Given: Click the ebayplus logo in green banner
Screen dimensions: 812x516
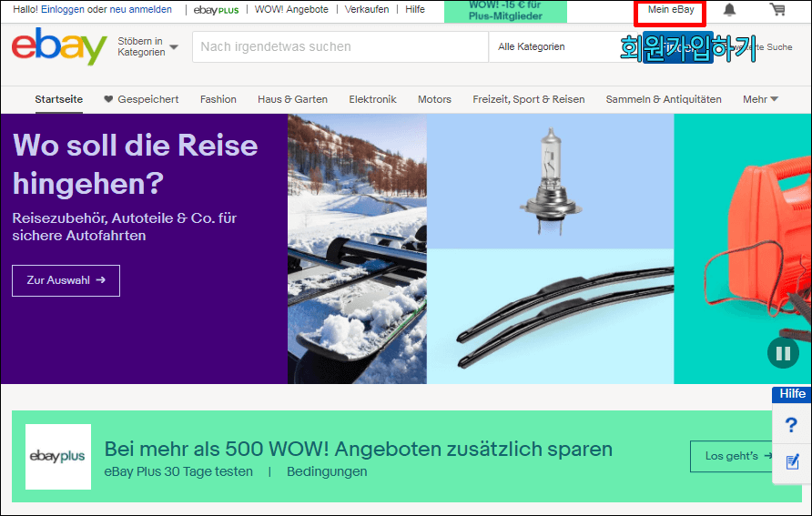Looking at the screenshot, I should [58, 457].
